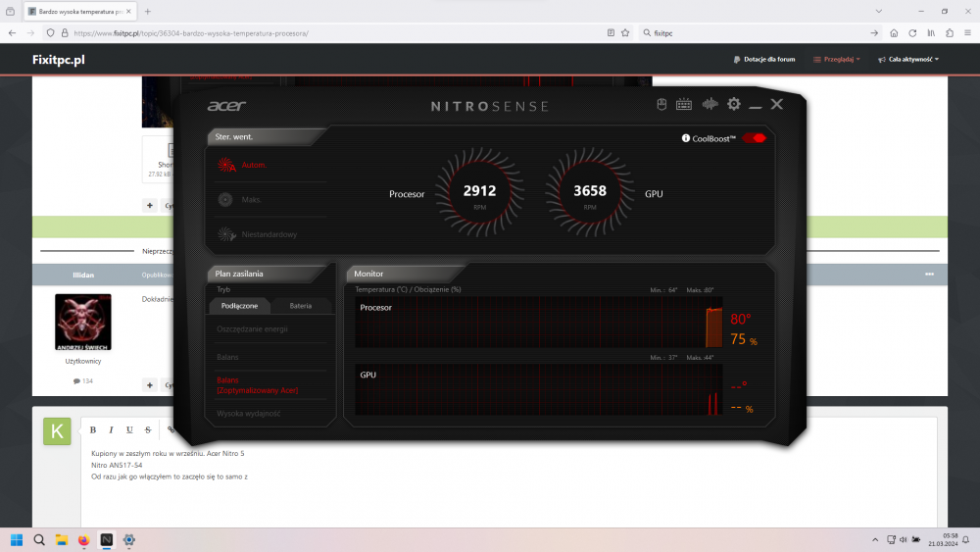
Task: Click the CoolBoost info icon
Action: (685, 138)
